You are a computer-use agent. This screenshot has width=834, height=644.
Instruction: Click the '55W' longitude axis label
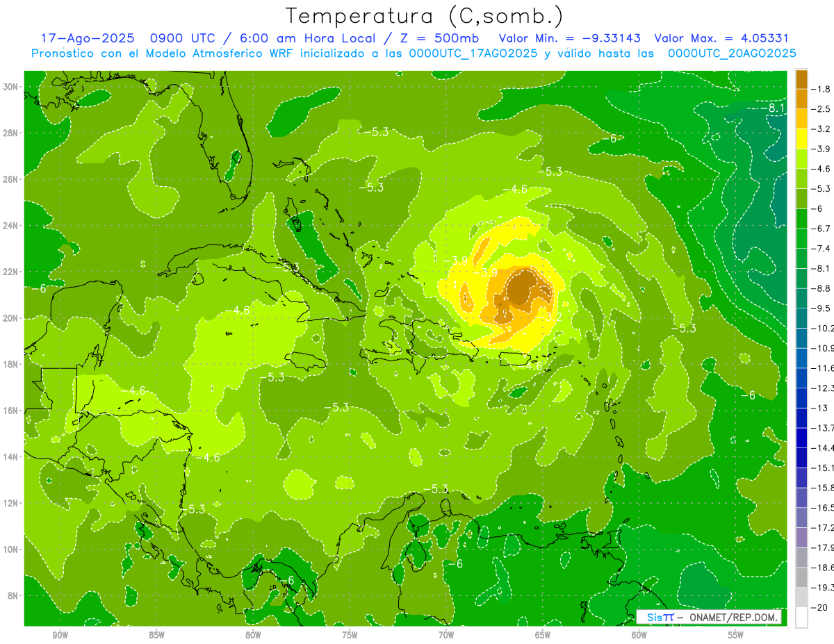736,635
